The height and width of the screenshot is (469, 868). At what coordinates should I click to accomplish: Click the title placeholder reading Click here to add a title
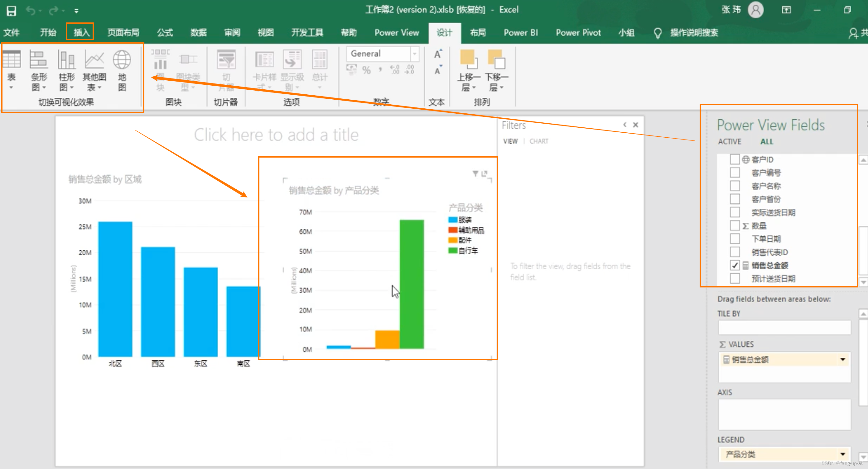coord(277,134)
